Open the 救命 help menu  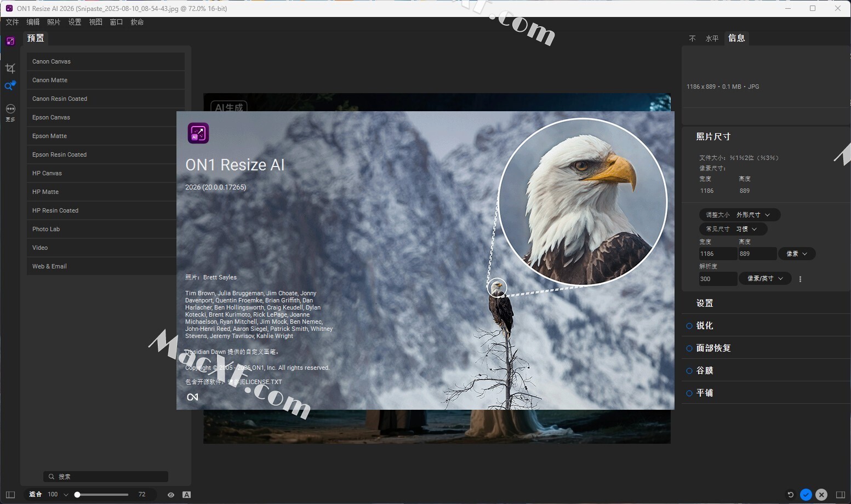pyautogui.click(x=137, y=22)
